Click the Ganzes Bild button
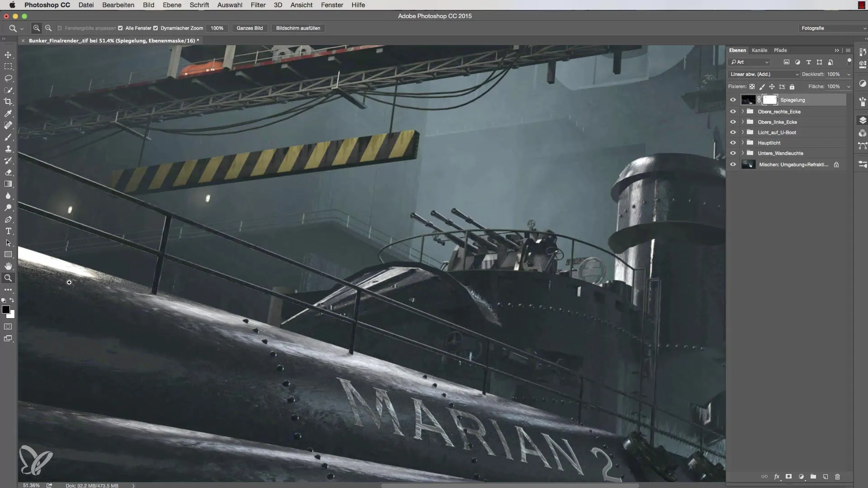This screenshot has width=868, height=488. (x=250, y=28)
